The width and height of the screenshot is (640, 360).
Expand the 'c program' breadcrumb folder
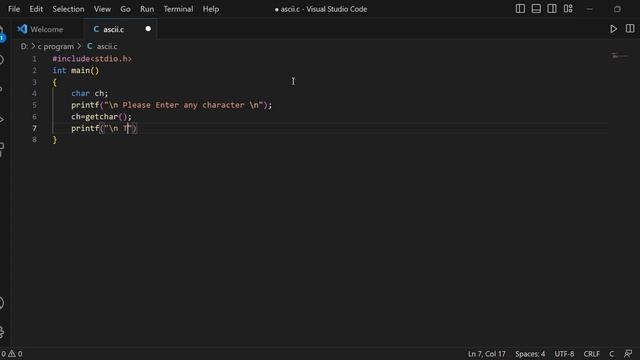click(56, 47)
